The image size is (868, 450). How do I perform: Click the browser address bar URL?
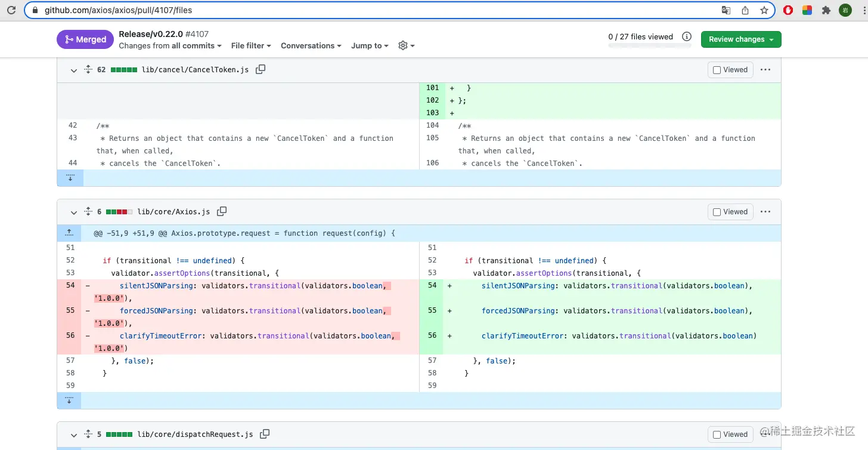tap(118, 10)
